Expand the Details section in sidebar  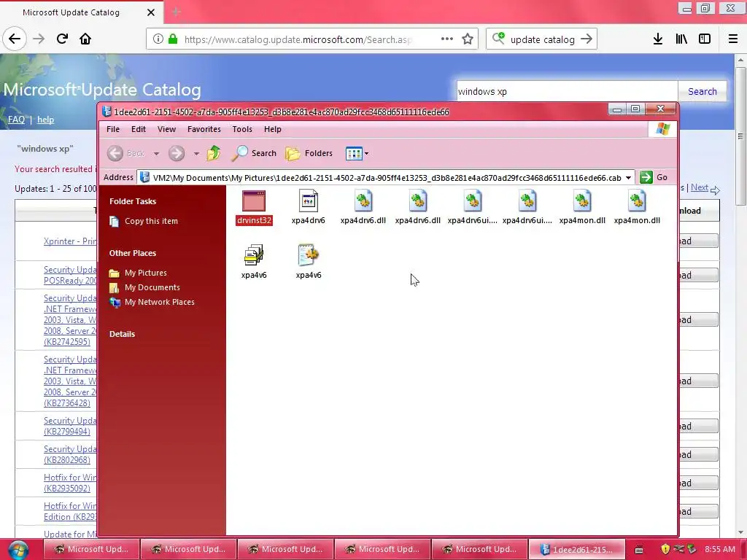tap(122, 334)
